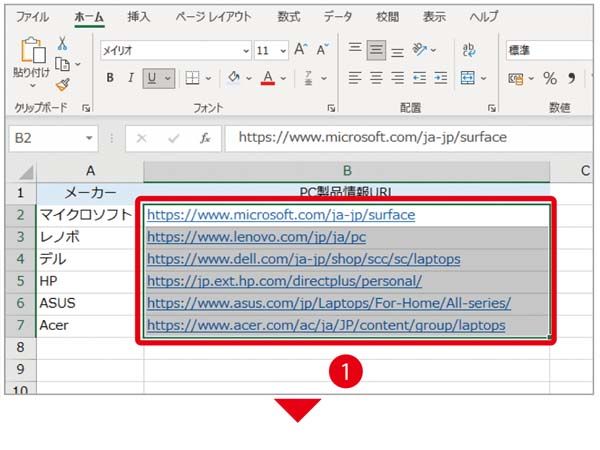Align text right
This screenshot has width=600, height=450.
tap(398, 78)
